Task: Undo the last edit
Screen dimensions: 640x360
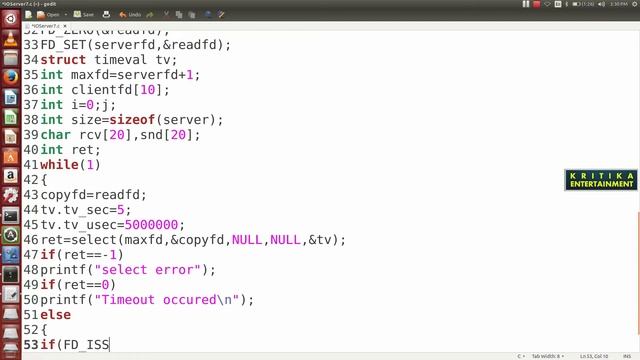Action: pos(130,15)
